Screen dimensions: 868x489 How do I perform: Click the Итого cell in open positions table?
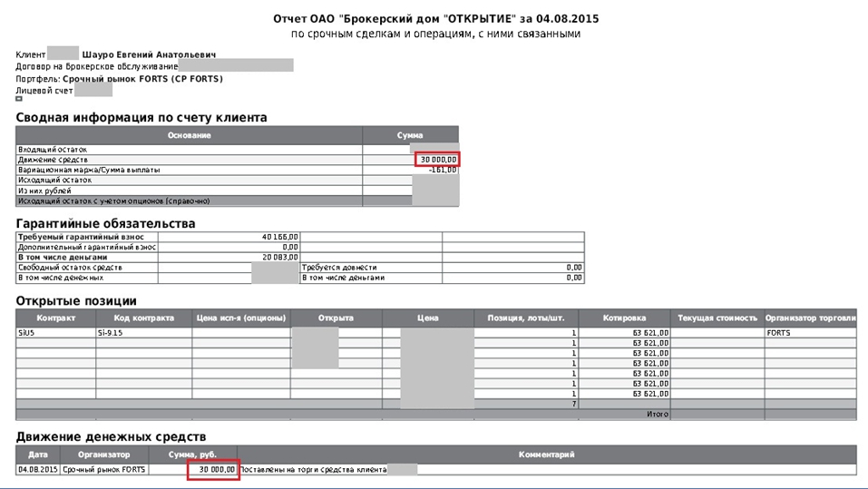point(657,414)
